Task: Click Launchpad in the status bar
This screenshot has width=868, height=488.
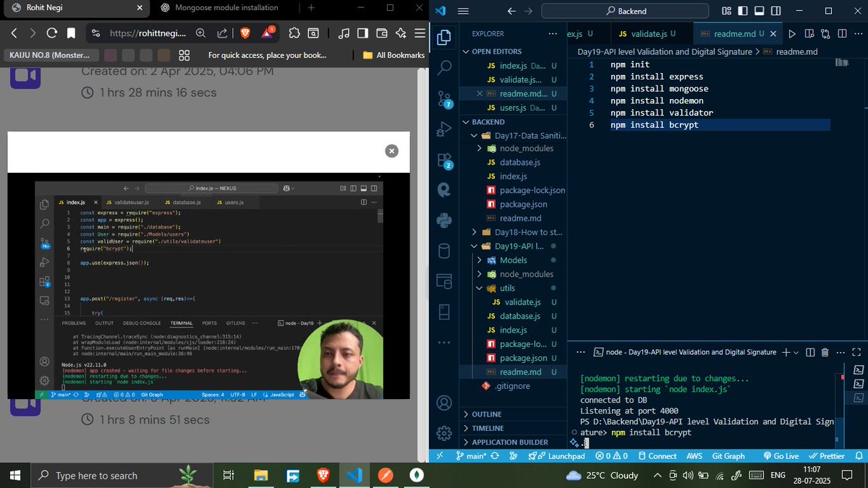Action: click(557, 456)
